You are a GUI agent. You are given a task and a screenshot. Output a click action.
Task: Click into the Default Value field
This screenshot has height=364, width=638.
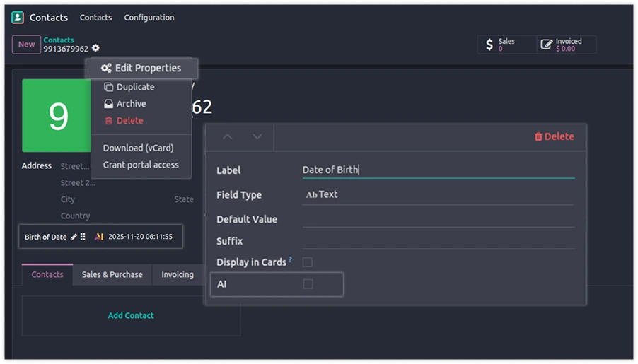tap(437, 219)
